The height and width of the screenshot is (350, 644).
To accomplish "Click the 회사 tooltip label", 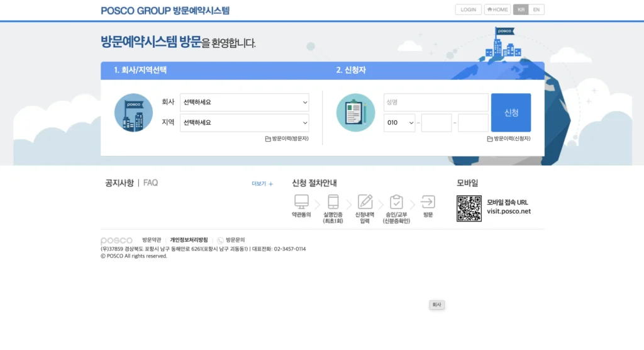I will click(x=436, y=305).
